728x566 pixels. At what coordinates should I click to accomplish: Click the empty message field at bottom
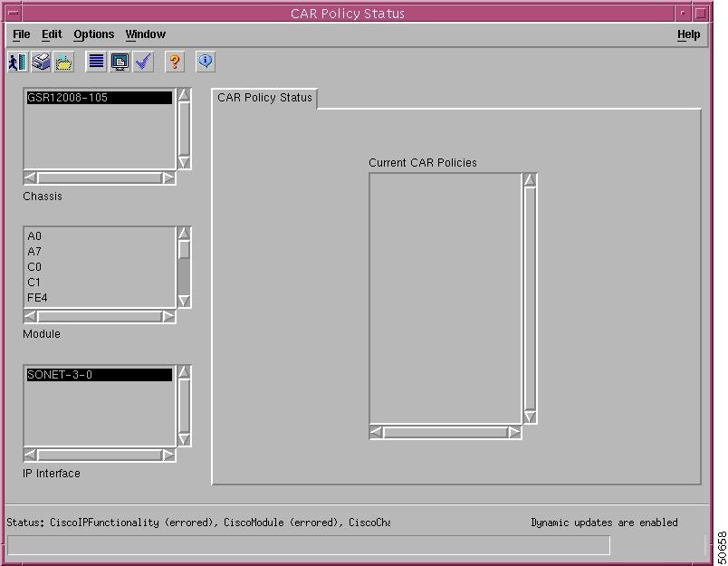pyautogui.click(x=309, y=545)
